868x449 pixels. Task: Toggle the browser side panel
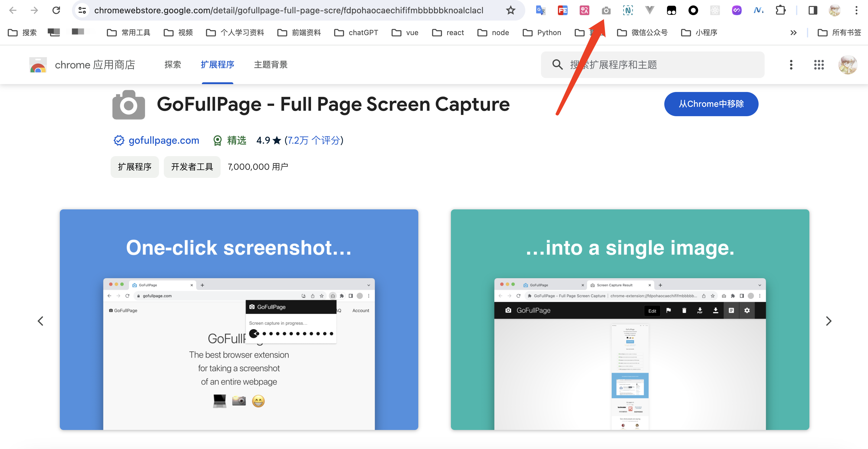pos(813,11)
